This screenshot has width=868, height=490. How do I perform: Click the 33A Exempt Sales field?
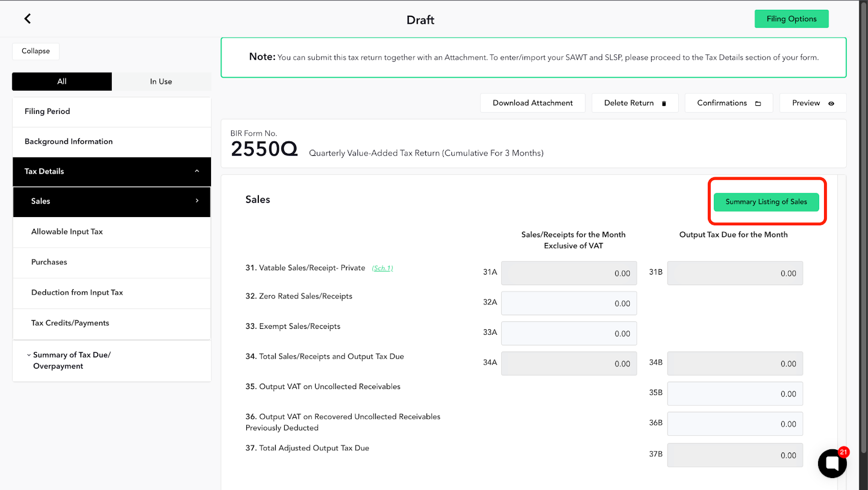[569, 334]
